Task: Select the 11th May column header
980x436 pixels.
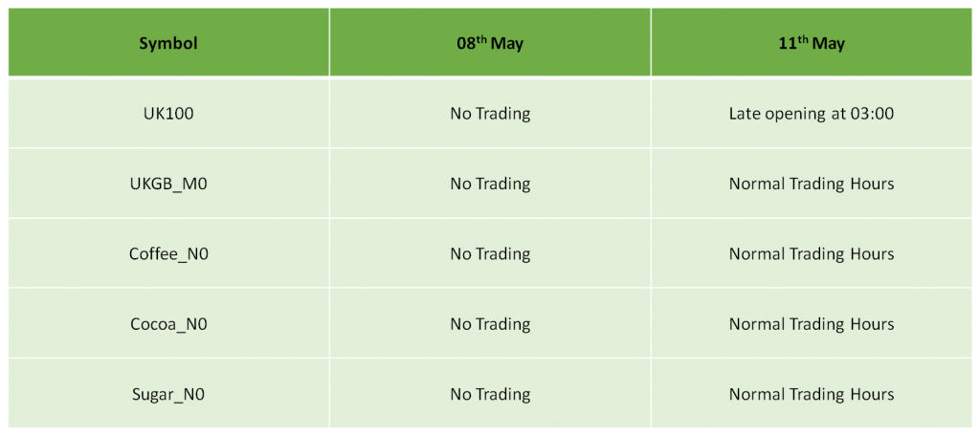Action: tap(812, 43)
